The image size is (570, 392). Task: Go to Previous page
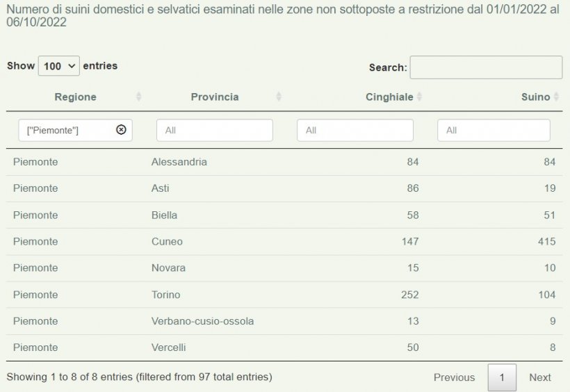point(454,377)
